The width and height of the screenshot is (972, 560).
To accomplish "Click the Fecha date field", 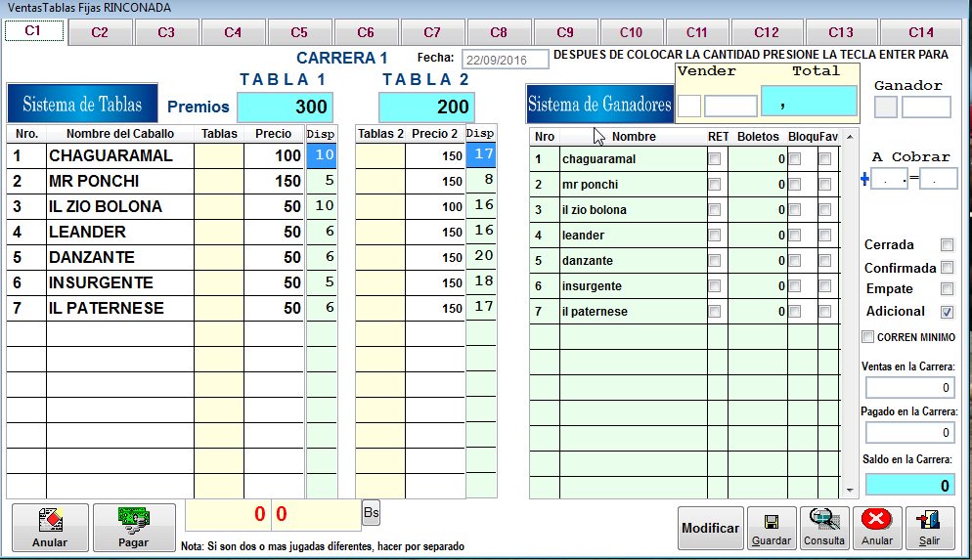I will click(505, 60).
